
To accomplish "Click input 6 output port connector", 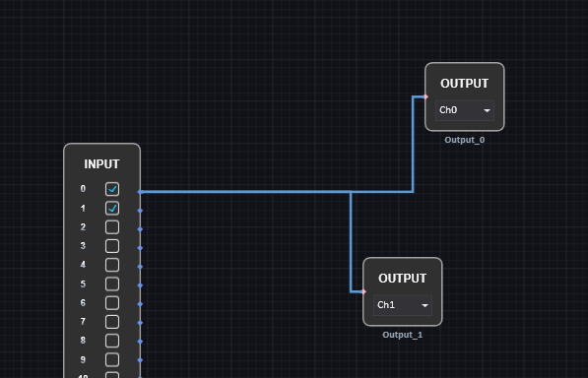I will point(140,304).
